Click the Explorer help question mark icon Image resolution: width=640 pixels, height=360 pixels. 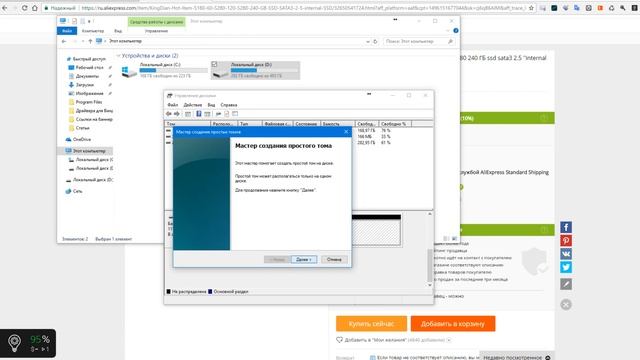(x=456, y=31)
